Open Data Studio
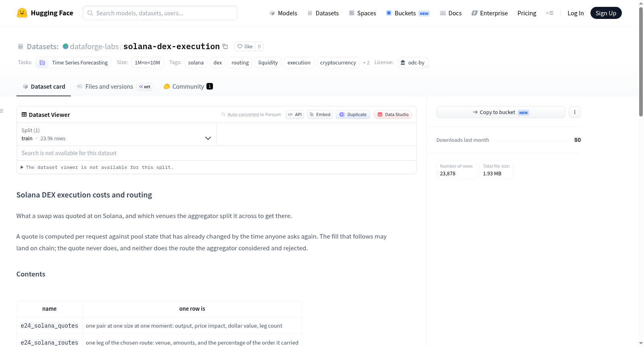The height and width of the screenshot is (347, 644). pos(393,114)
